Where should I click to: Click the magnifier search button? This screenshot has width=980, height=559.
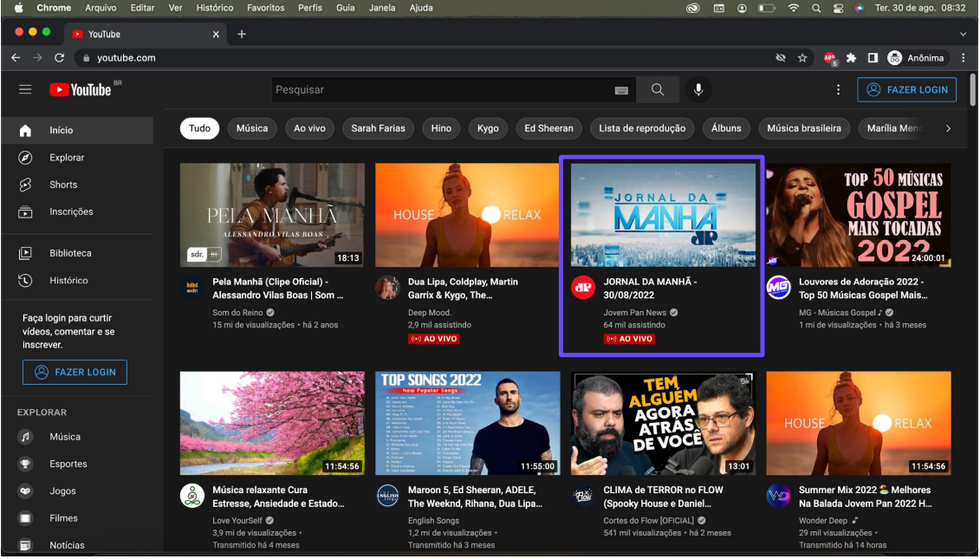pyautogui.click(x=658, y=90)
